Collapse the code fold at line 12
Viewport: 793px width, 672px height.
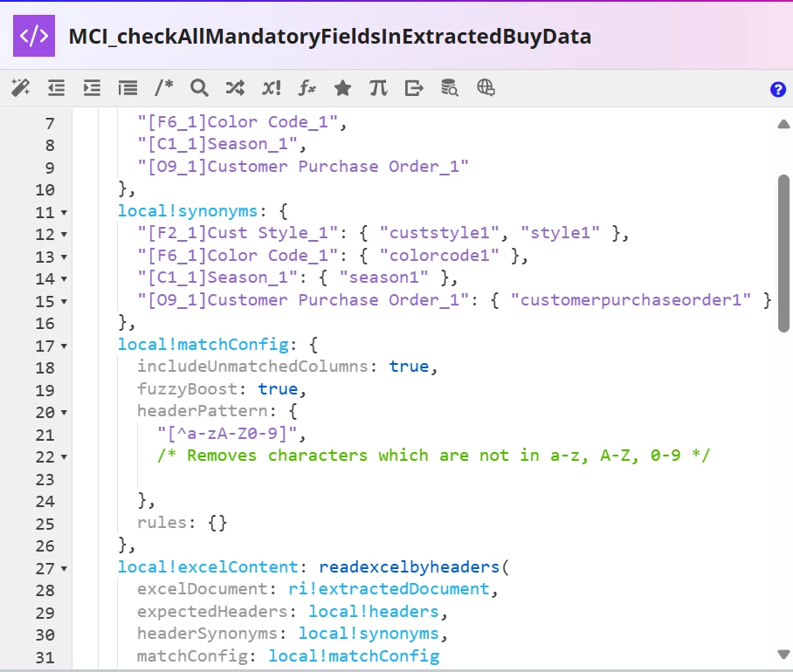coord(65,235)
